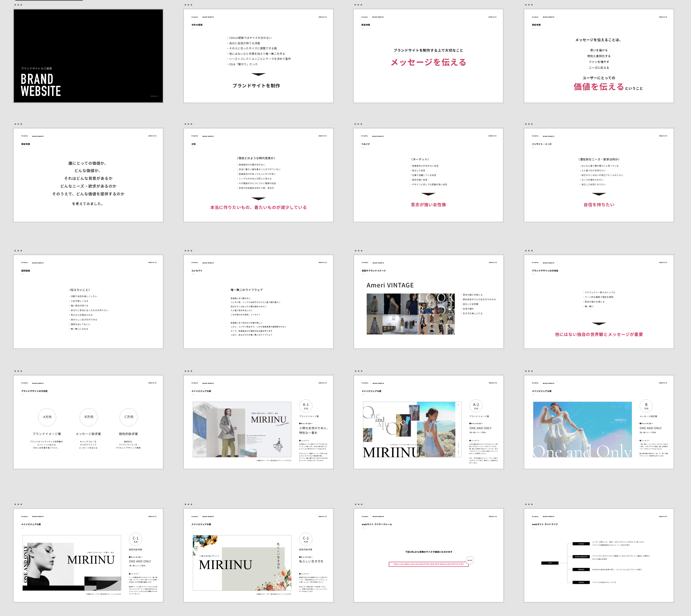Click the C-2 circle badge on the main visual slide
Image resolution: width=691 pixels, height=616 pixels.
point(306,539)
